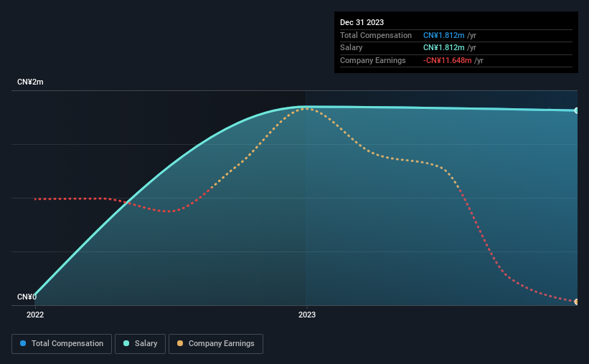Click the orange Company Earnings legend dot

click(x=180, y=343)
